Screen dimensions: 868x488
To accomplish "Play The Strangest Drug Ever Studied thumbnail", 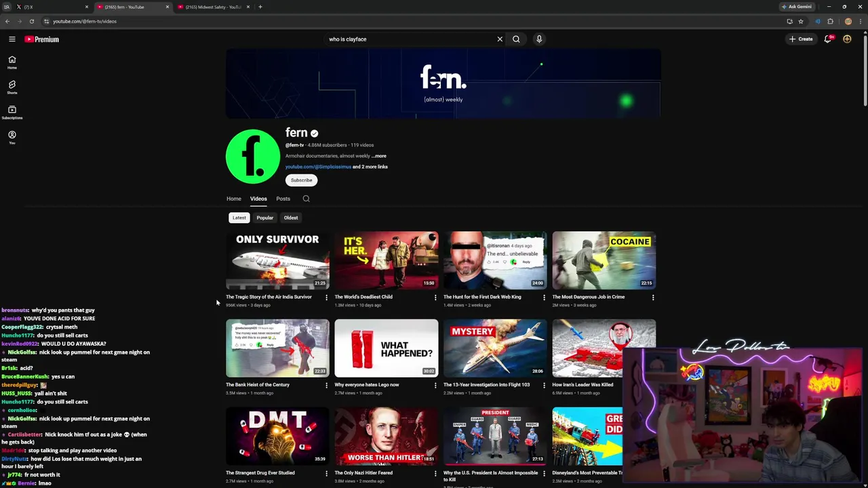I will point(277,436).
